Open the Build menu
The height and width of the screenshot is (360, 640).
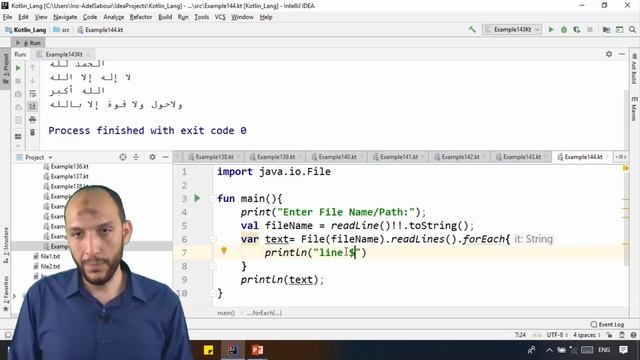165,17
